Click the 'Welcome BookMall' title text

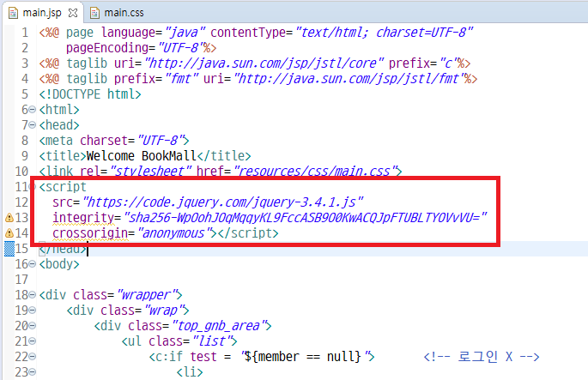[x=142, y=156]
